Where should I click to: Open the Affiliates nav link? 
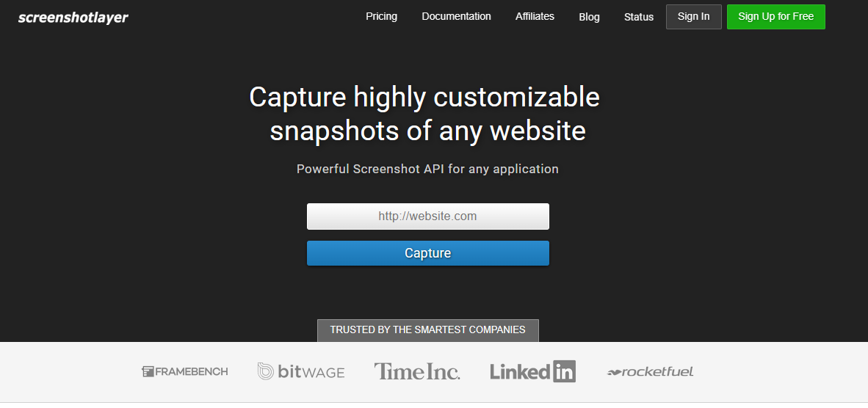tap(535, 17)
